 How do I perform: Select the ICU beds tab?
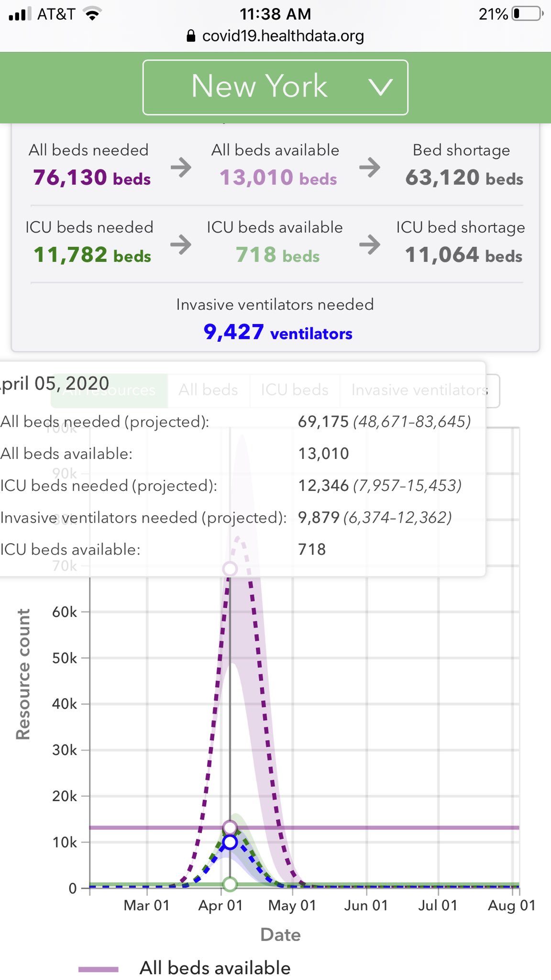(295, 390)
